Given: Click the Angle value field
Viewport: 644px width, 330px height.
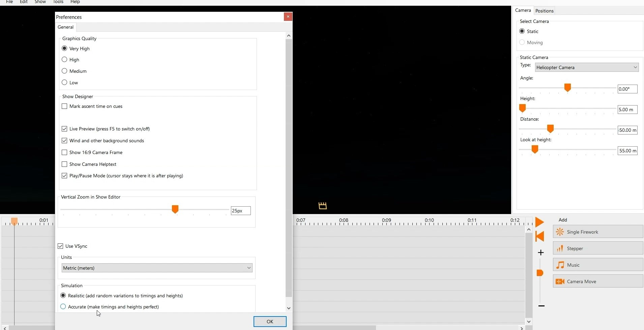Looking at the screenshot, I should (627, 89).
